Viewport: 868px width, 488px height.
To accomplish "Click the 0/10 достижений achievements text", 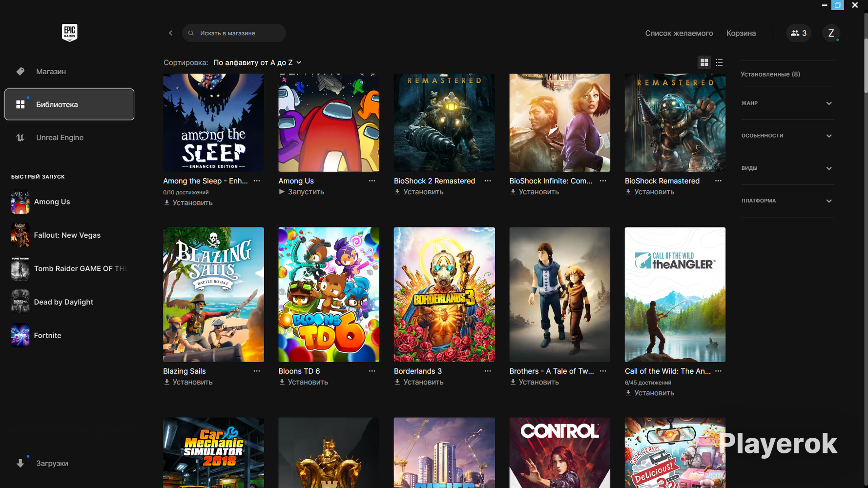I will coord(186,192).
